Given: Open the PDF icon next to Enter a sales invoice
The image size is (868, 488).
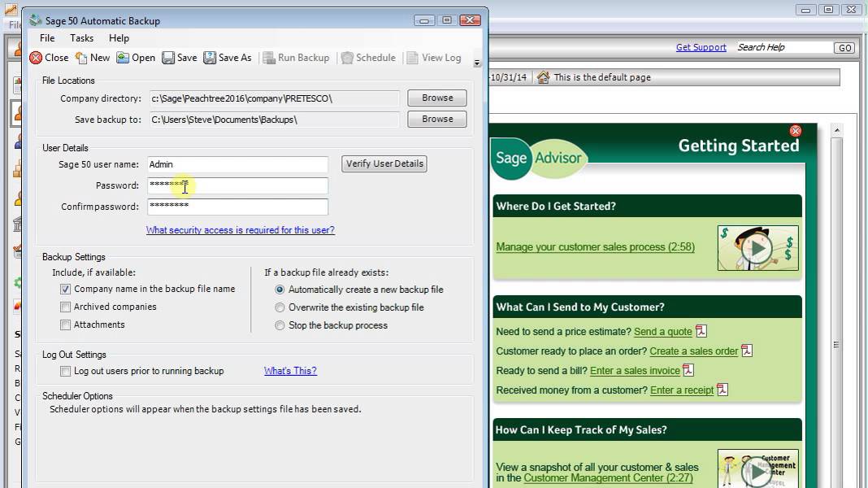Looking at the screenshot, I should click(x=688, y=370).
